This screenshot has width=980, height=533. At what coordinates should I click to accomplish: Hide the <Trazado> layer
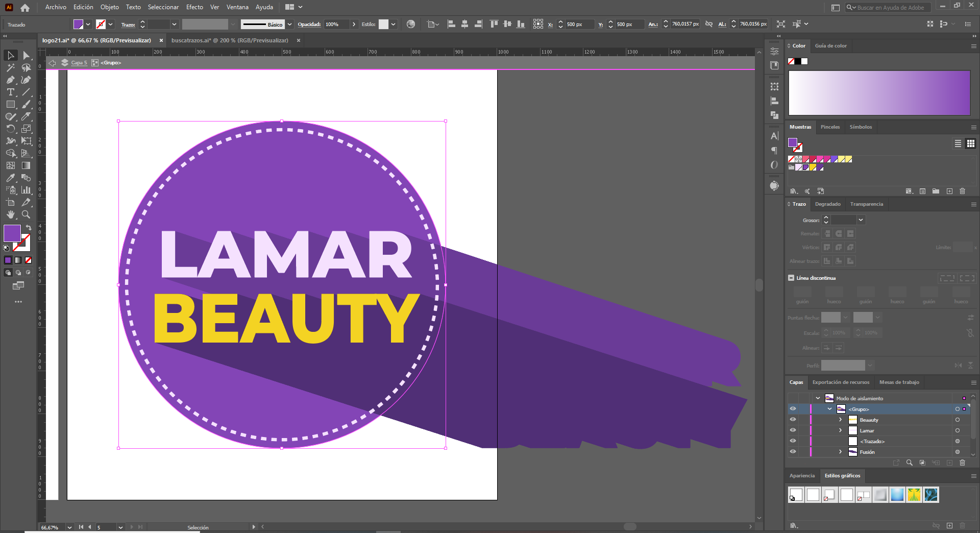tap(793, 441)
